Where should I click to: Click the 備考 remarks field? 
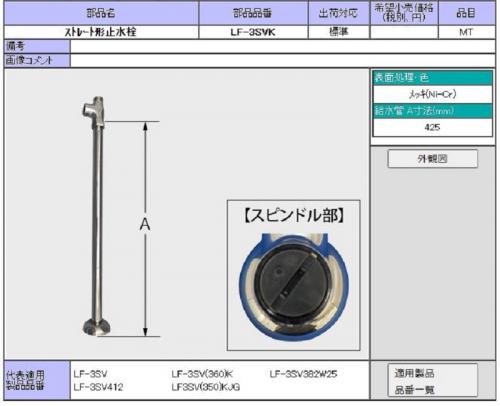(x=283, y=46)
